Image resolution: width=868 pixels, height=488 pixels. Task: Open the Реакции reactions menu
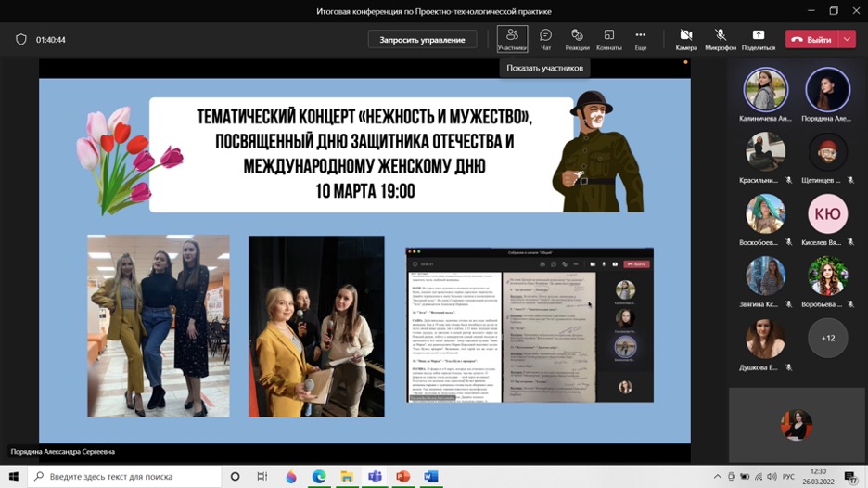click(577, 39)
